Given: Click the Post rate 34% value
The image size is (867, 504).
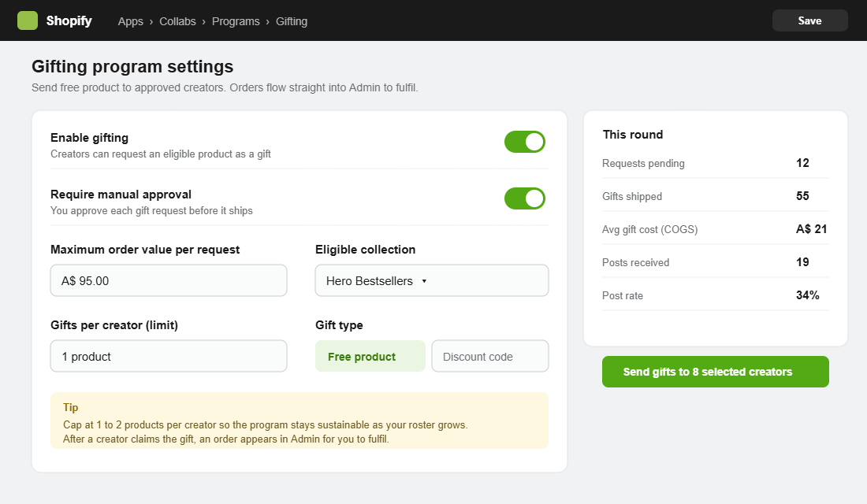Looking at the screenshot, I should (807, 295).
